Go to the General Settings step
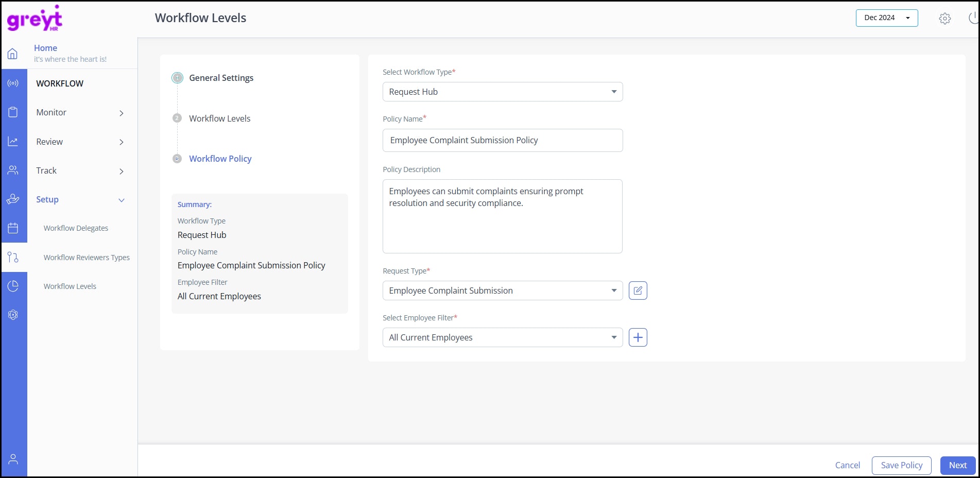The image size is (980, 478). click(x=221, y=78)
